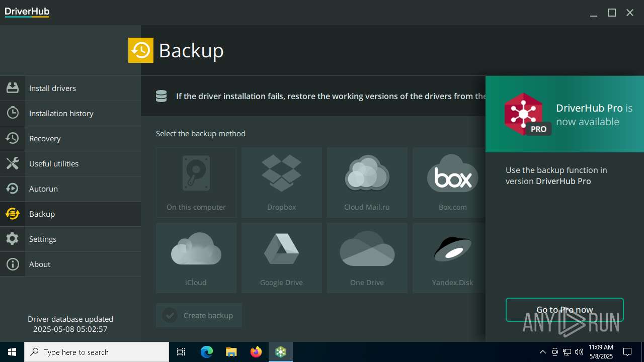Viewport: 644px width, 362px height.
Task: Click DriverHub Pro is now available text
Action: [594, 115]
